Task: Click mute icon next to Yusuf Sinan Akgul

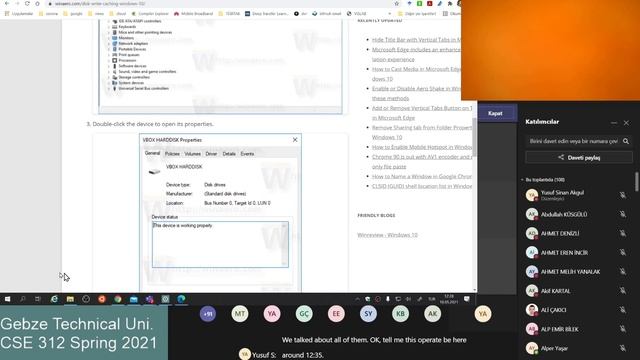Action: pyautogui.click(x=622, y=195)
